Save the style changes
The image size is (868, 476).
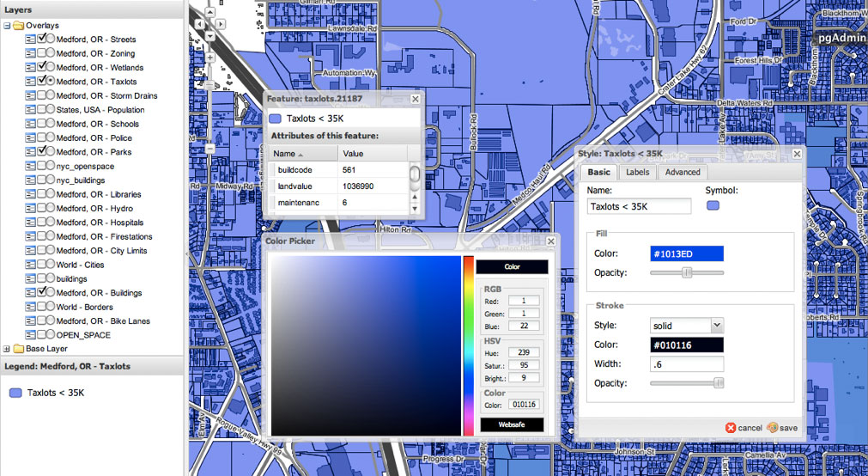point(782,427)
